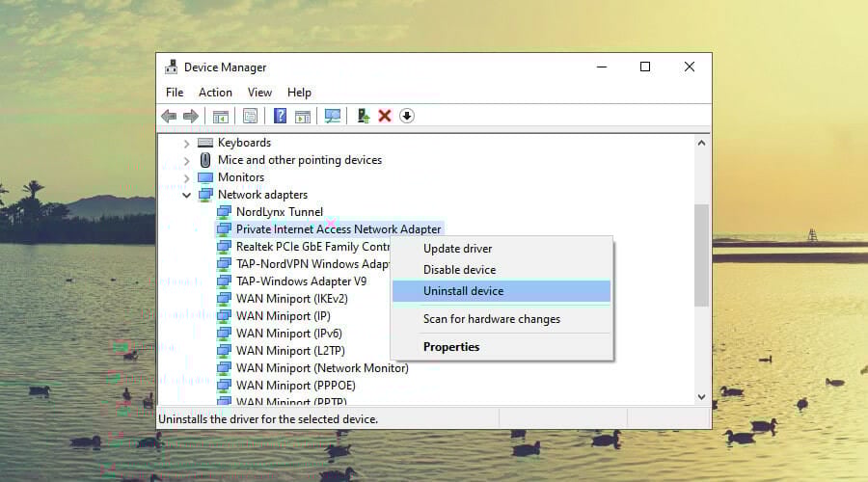The width and height of the screenshot is (868, 482).
Task: Select TAP-Windows Adapter V9 text
Action: [x=301, y=281]
